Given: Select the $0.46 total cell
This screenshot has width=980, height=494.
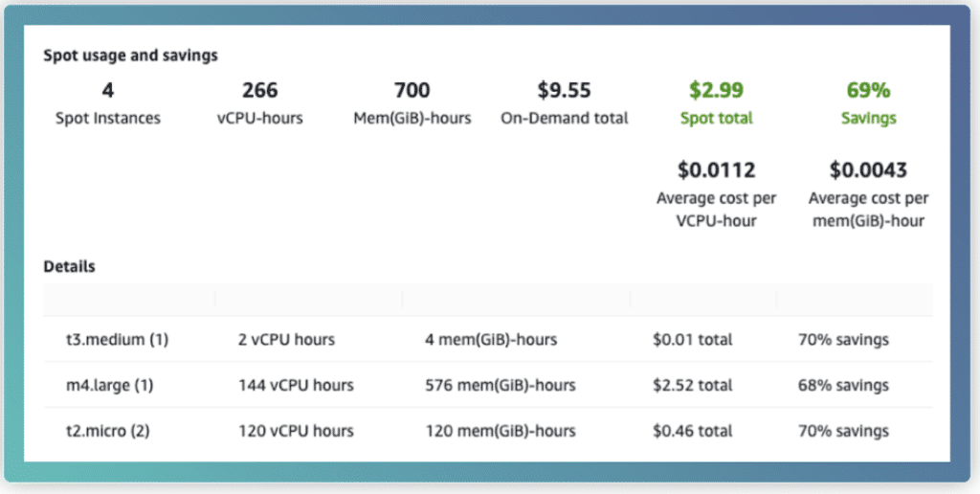Looking at the screenshot, I should [692, 431].
